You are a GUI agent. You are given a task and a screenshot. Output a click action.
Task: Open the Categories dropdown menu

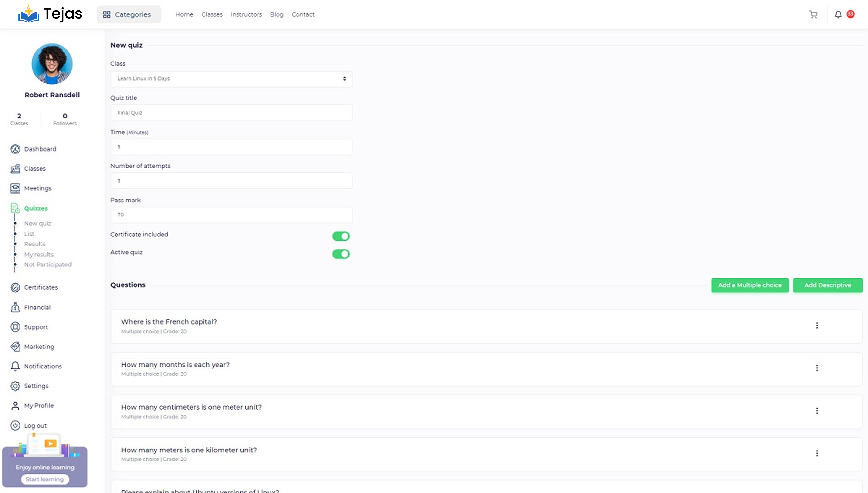(129, 14)
